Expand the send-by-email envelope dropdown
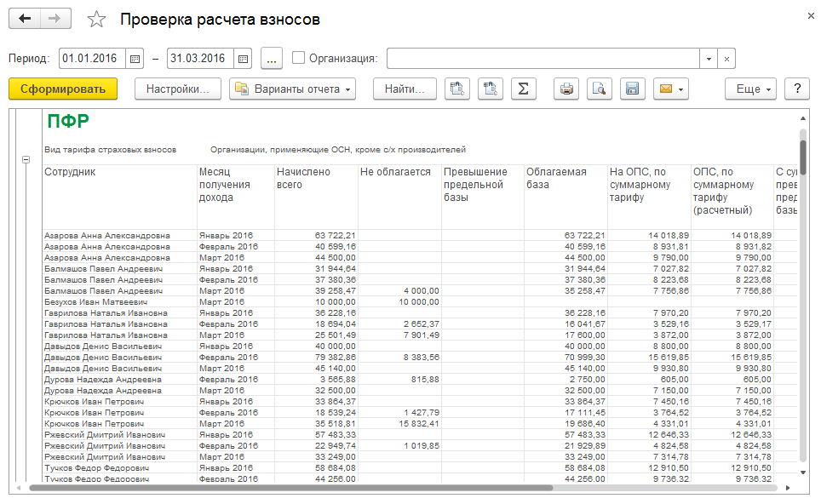This screenshot has height=504, width=821. (670, 89)
